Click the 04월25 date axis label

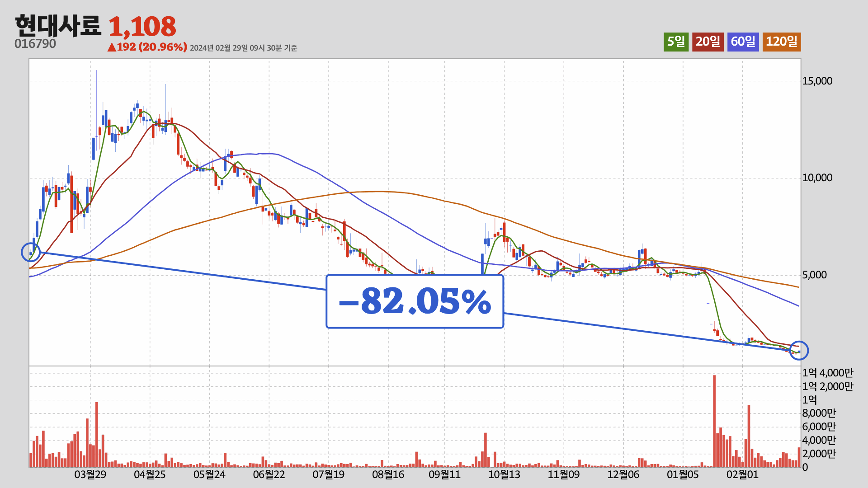click(150, 474)
